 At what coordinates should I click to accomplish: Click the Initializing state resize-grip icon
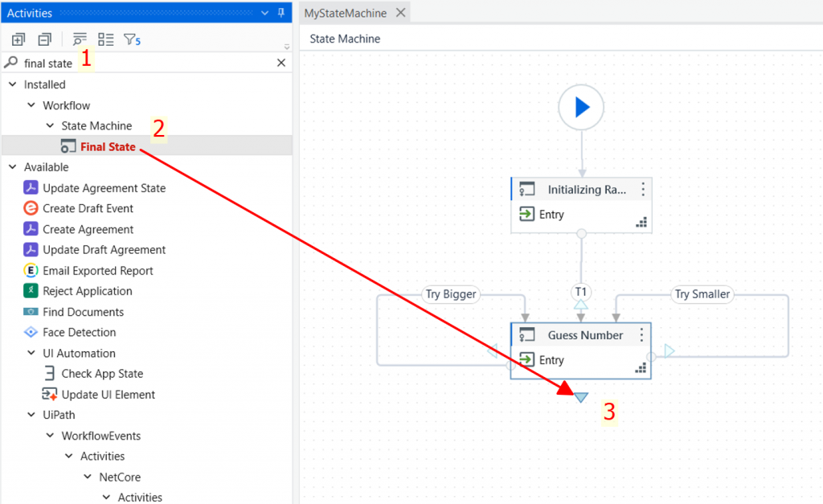pos(641,223)
